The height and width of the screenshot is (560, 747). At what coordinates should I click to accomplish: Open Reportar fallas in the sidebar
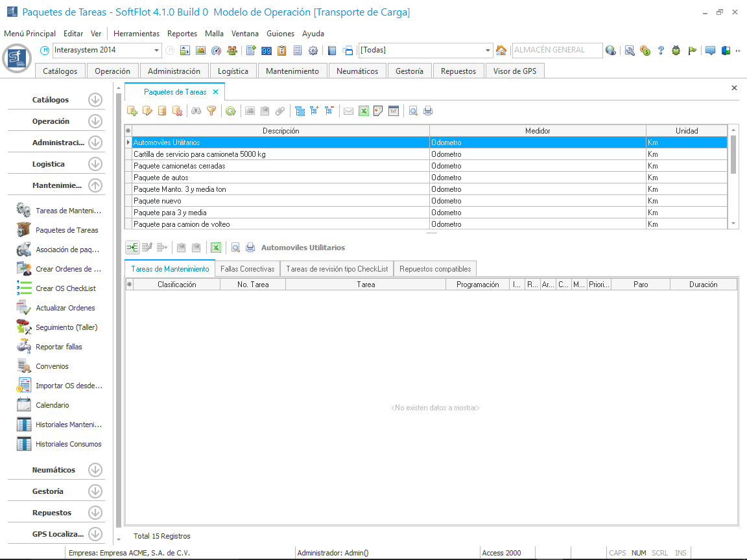coord(58,347)
